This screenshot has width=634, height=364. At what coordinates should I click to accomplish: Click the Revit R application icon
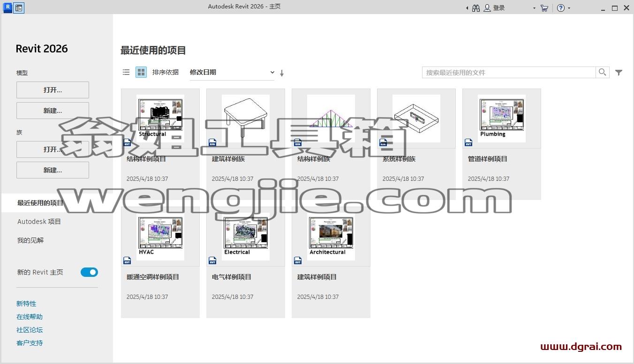click(x=7, y=7)
